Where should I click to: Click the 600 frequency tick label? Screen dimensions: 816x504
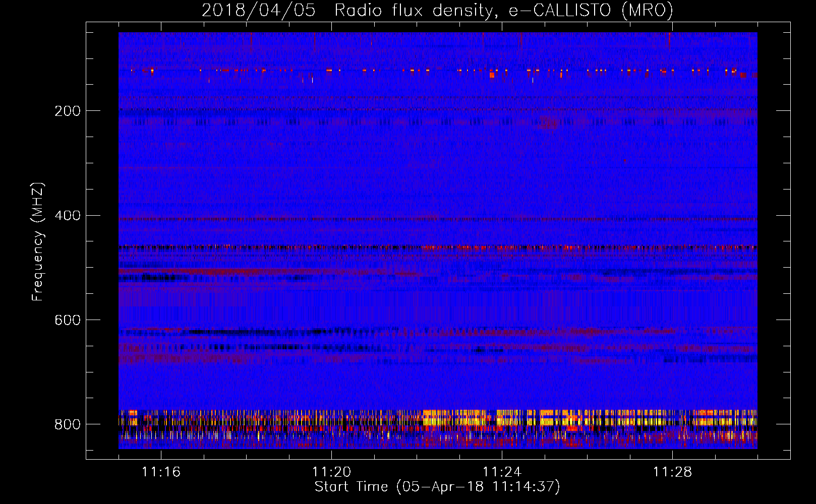coord(68,321)
